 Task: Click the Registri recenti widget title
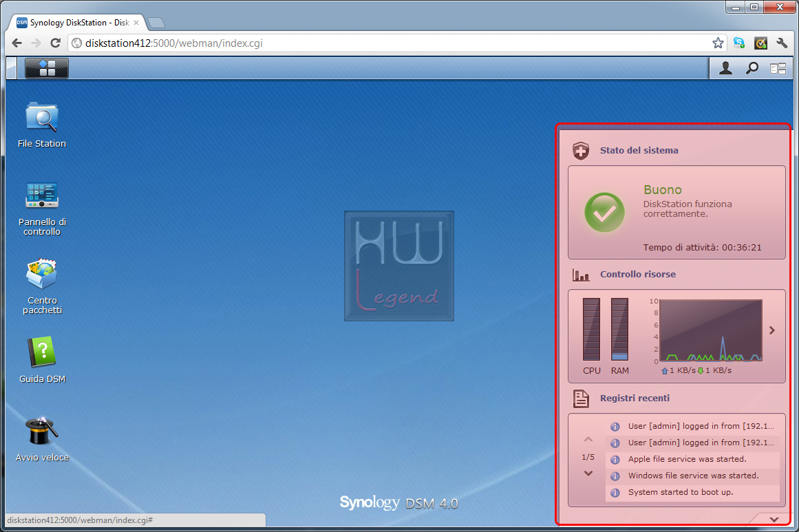click(635, 398)
